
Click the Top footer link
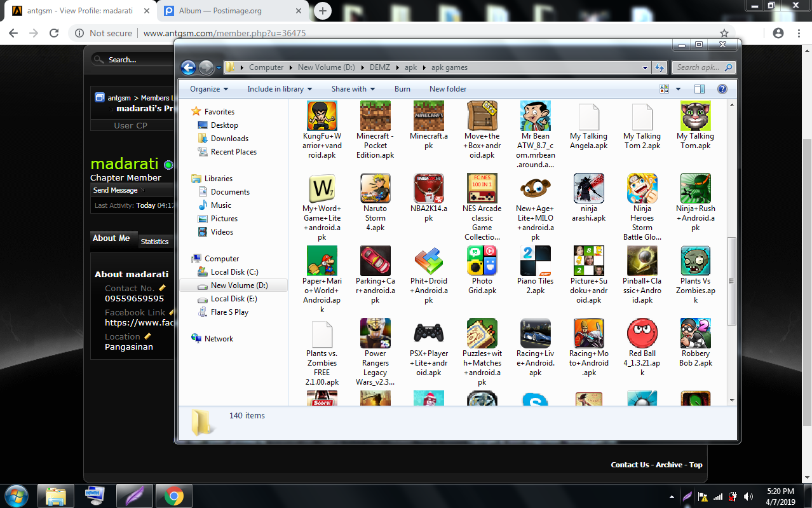696,465
